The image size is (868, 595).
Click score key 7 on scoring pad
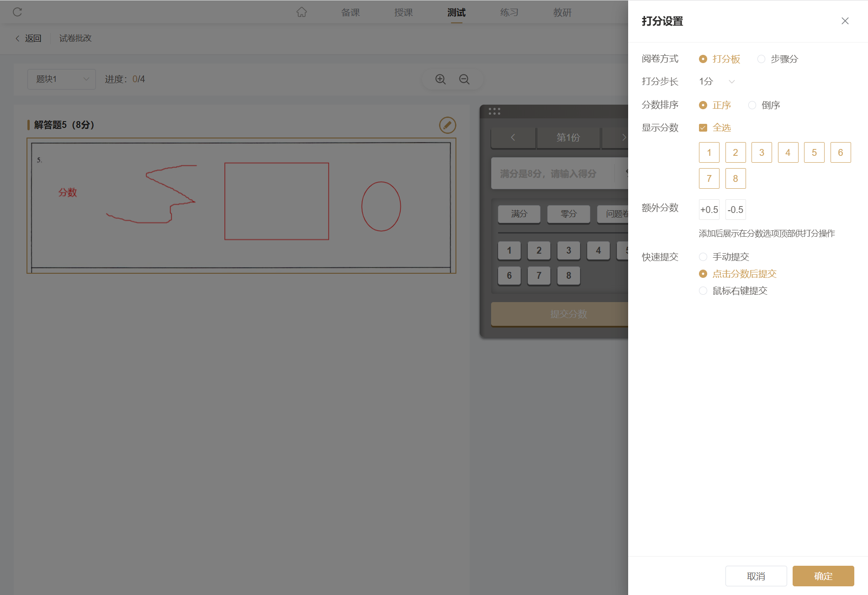pos(539,276)
